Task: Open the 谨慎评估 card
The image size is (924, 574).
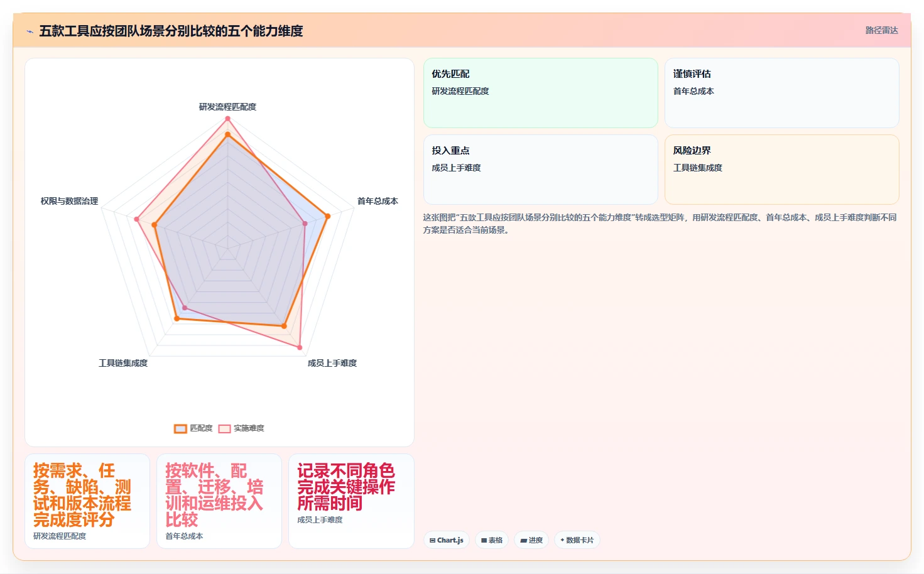Action: 781,93
